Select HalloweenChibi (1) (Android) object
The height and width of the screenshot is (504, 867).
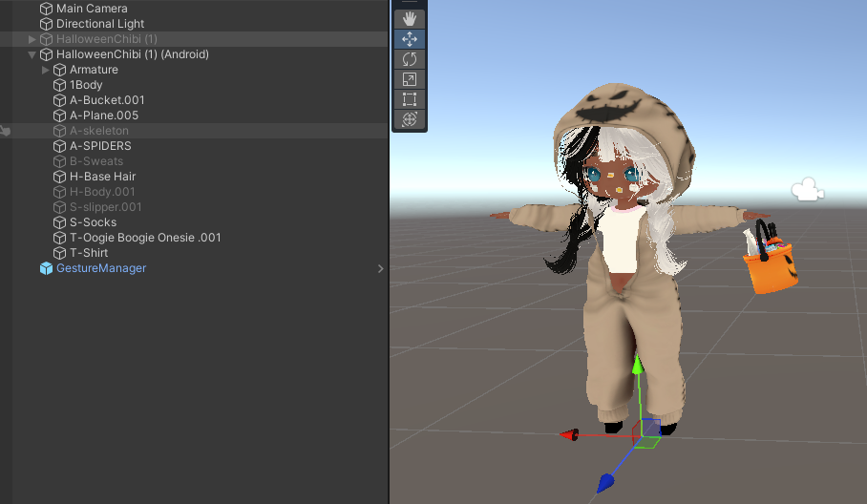coord(133,54)
